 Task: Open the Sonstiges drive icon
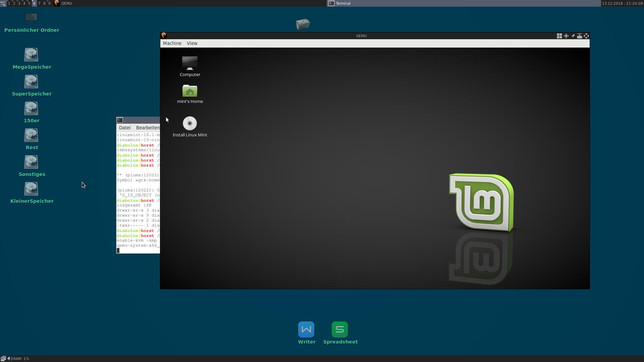(31, 162)
